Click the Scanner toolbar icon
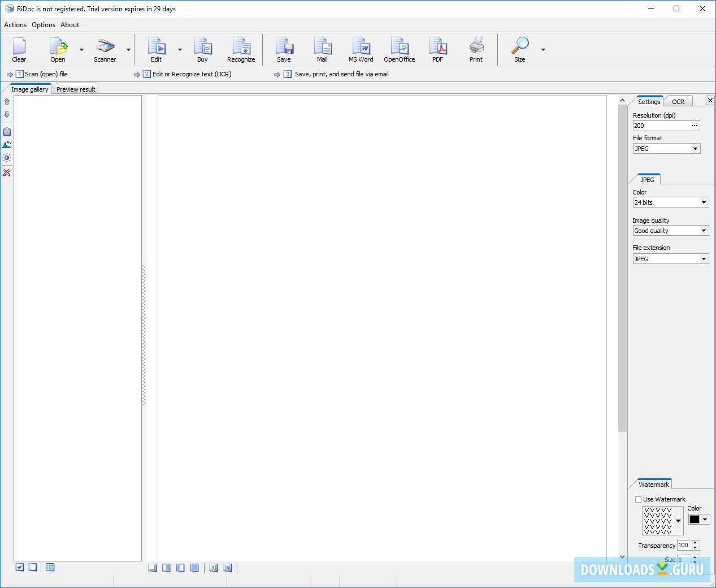 [x=105, y=50]
